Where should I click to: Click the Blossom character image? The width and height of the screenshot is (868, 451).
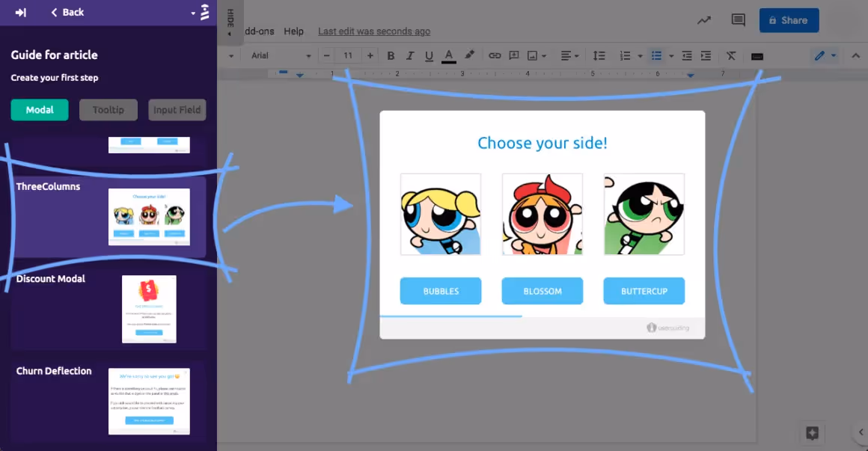click(x=542, y=214)
